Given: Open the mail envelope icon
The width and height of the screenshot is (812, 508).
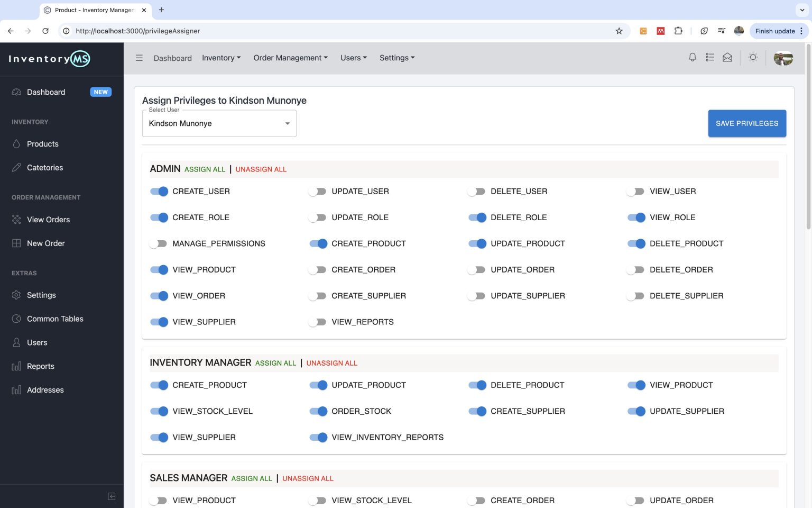Looking at the screenshot, I should (727, 57).
